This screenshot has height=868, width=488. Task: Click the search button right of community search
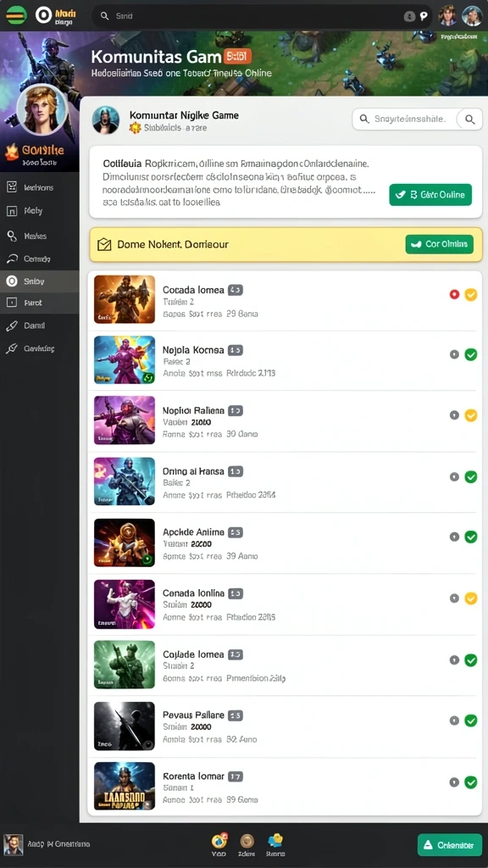pyautogui.click(x=469, y=119)
